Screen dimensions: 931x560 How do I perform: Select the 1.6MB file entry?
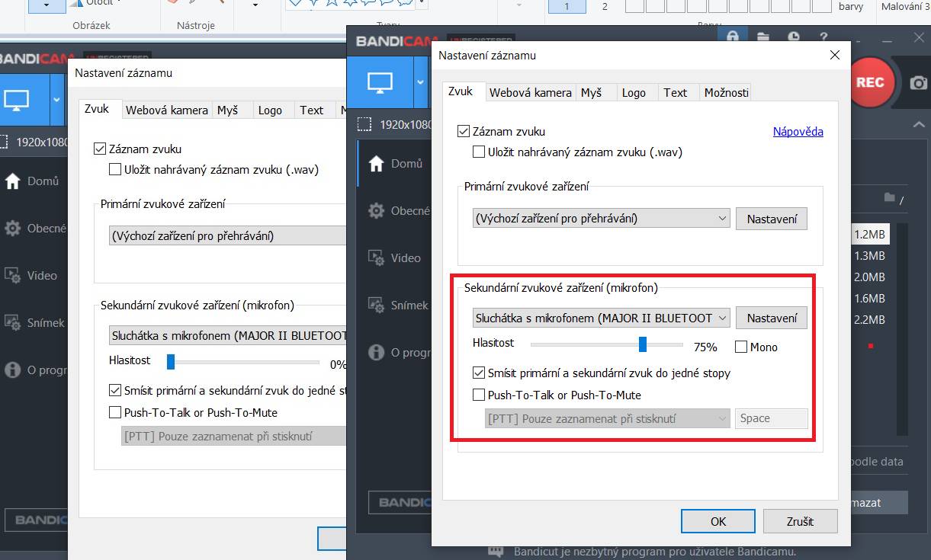click(x=870, y=299)
